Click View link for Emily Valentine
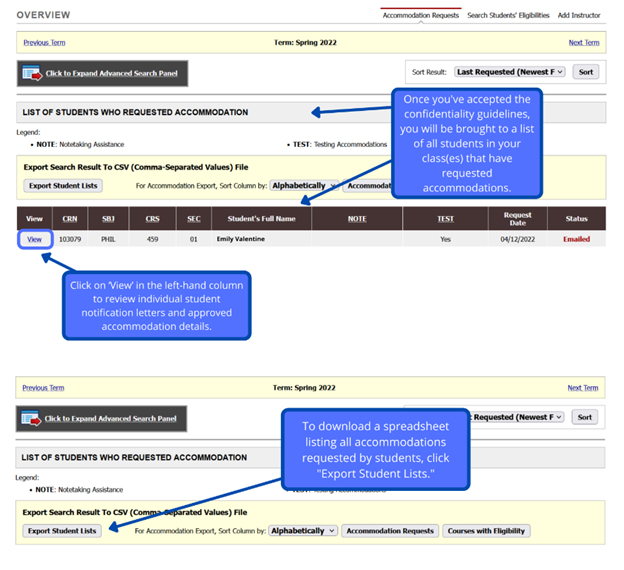Viewport: 624px width, 570px height. [34, 240]
